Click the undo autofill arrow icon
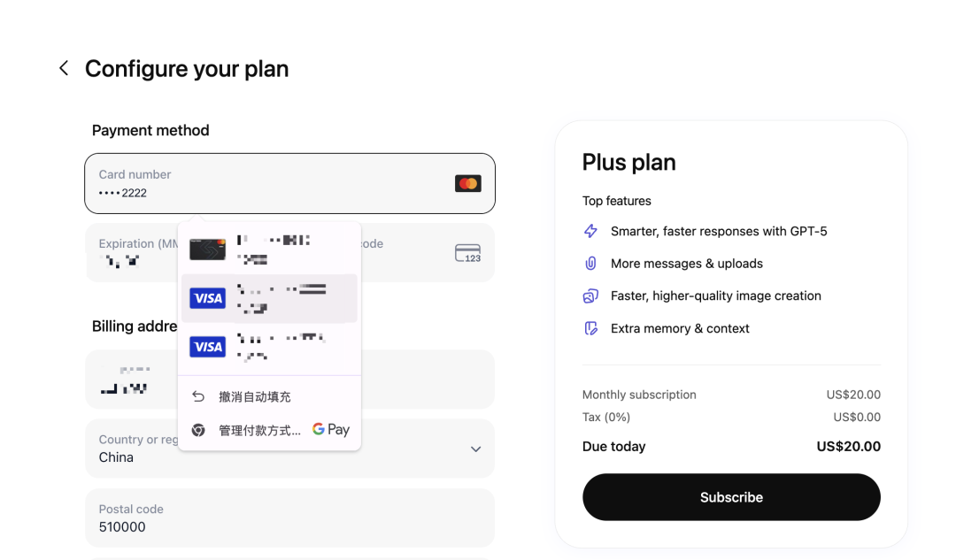This screenshot has width=956, height=560. [198, 397]
